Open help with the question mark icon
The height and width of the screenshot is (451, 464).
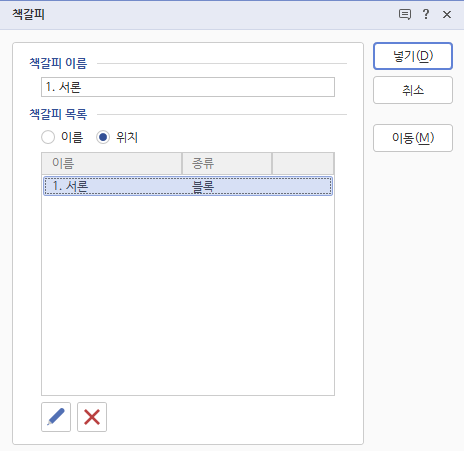tap(426, 14)
